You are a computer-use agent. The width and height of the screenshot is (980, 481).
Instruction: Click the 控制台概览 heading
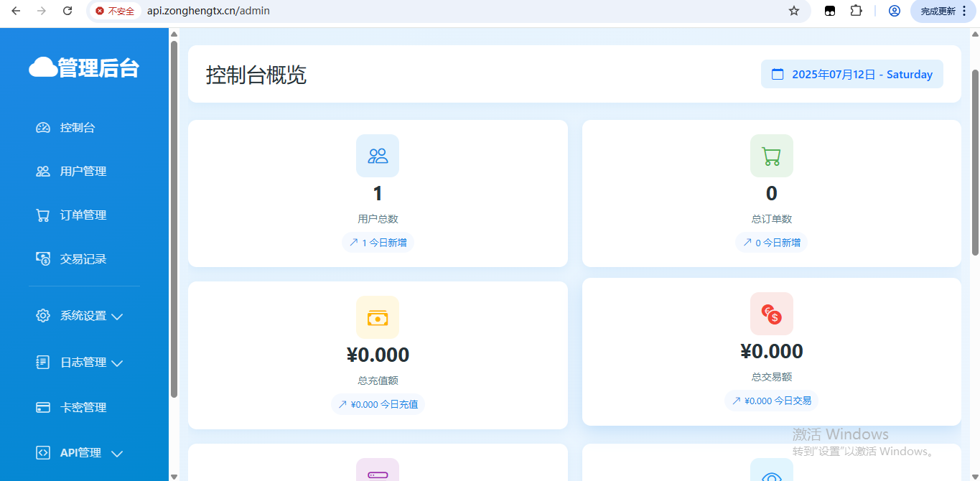[256, 75]
